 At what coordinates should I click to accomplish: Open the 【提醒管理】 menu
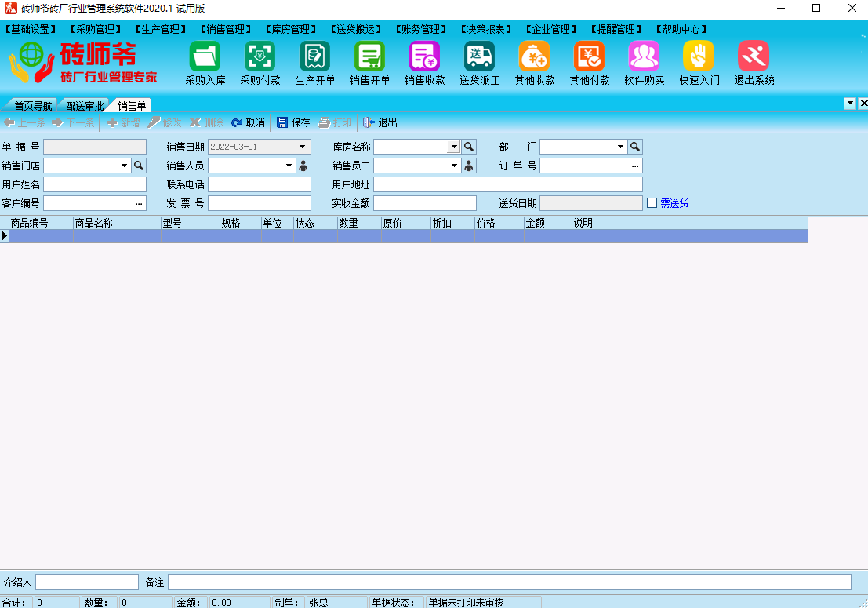pos(616,29)
